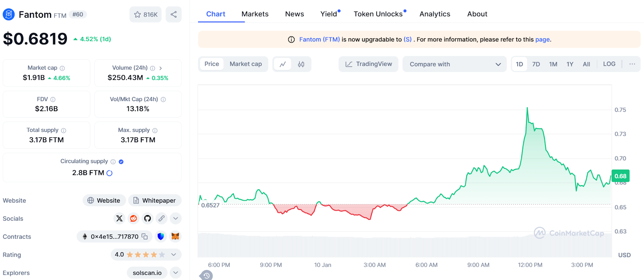
Task: Add token to MetaMask fox icon
Action: coord(175,236)
